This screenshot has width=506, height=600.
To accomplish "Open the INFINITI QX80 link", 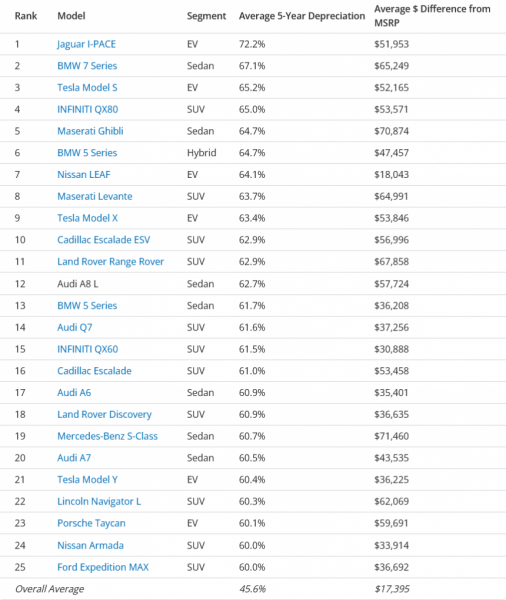I will point(88,109).
